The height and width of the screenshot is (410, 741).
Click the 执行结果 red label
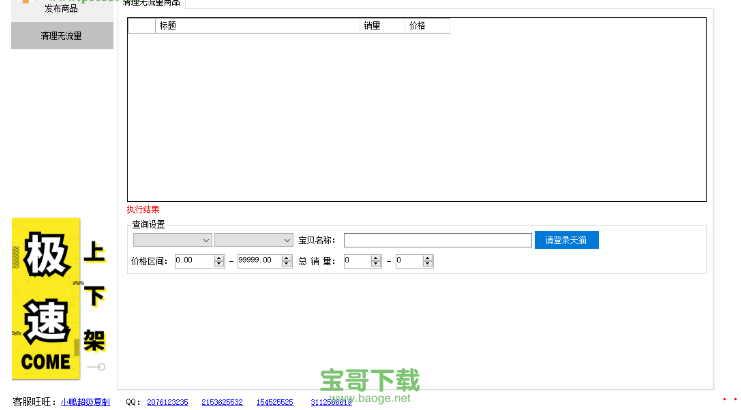point(143,209)
